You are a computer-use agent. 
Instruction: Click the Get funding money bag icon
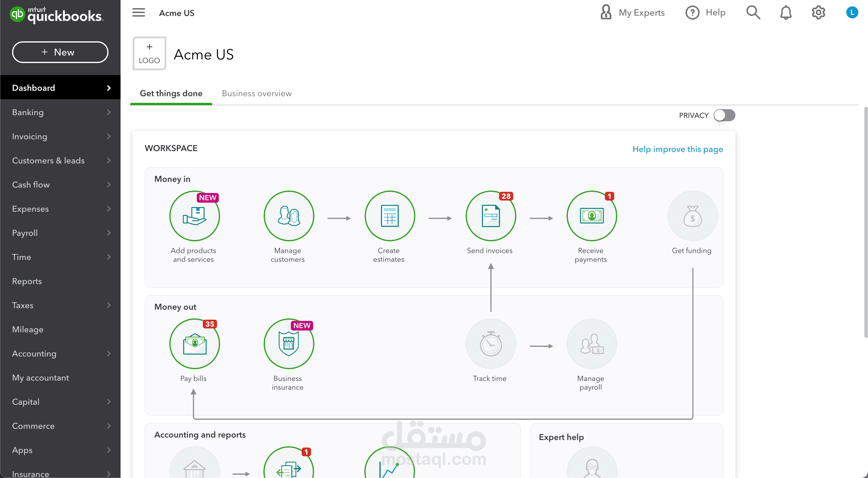tap(692, 216)
